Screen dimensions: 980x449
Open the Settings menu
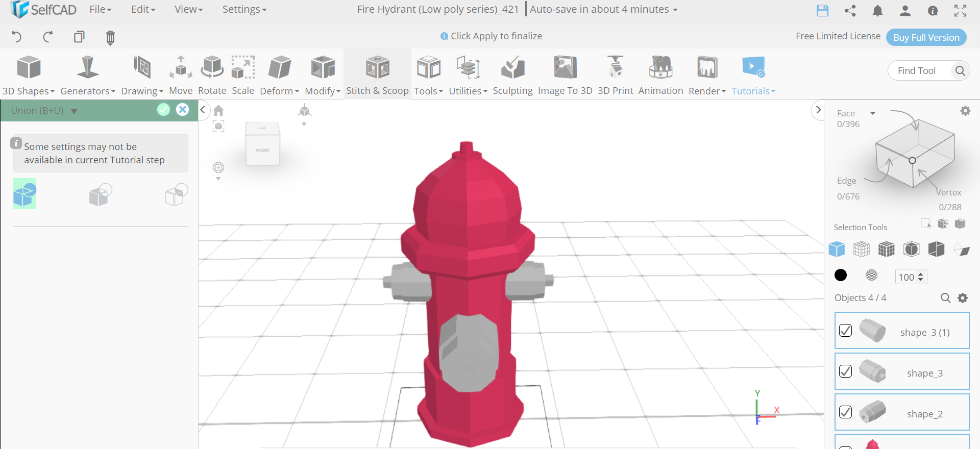[244, 9]
